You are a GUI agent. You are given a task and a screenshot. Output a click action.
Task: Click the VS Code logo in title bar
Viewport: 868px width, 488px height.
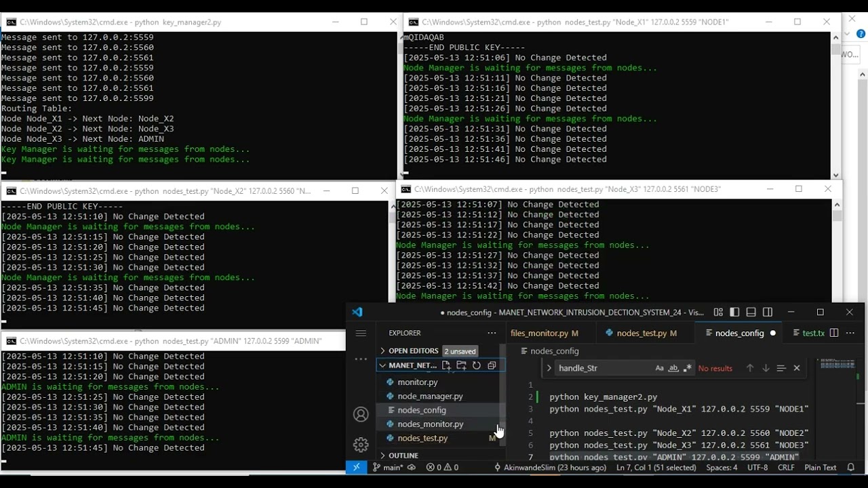pos(357,312)
